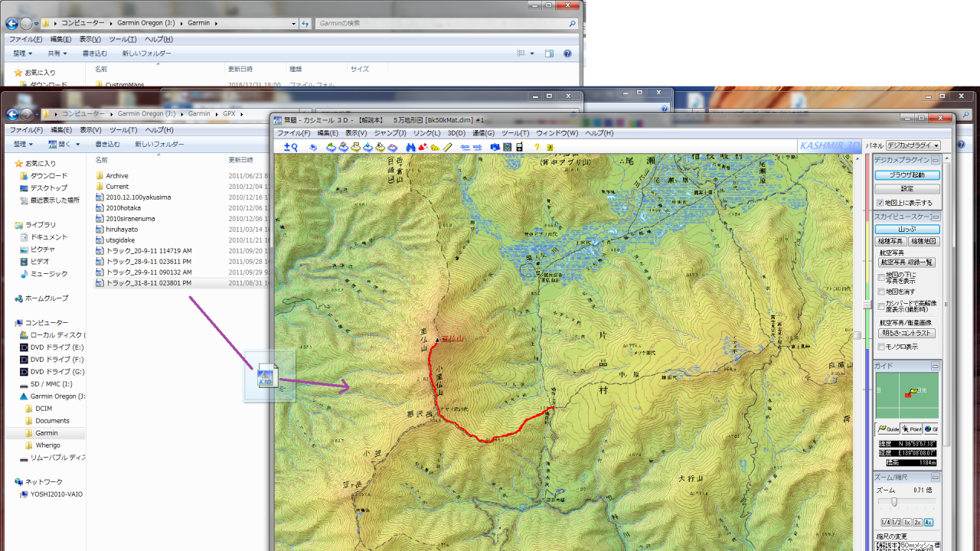Open the 3D(D) menu in Kashmir 3D
This screenshot has height=551, width=980.
tap(456, 133)
